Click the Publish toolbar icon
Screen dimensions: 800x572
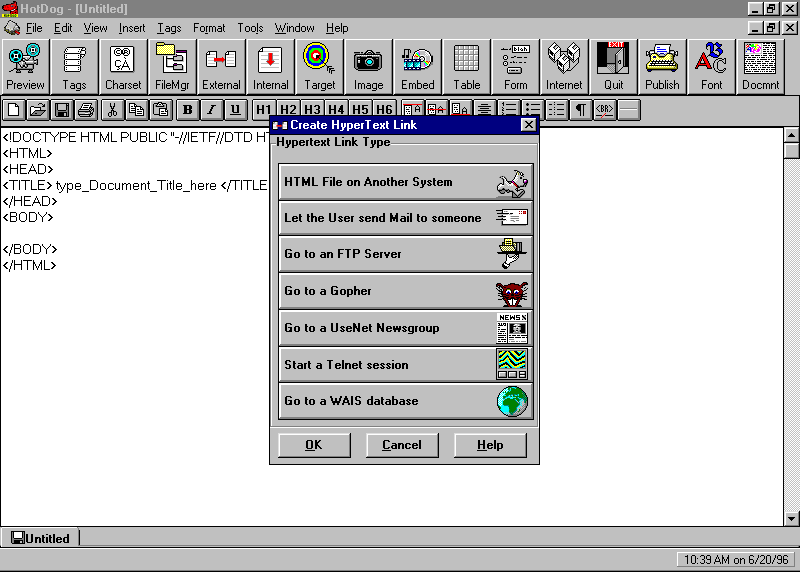[x=662, y=67]
